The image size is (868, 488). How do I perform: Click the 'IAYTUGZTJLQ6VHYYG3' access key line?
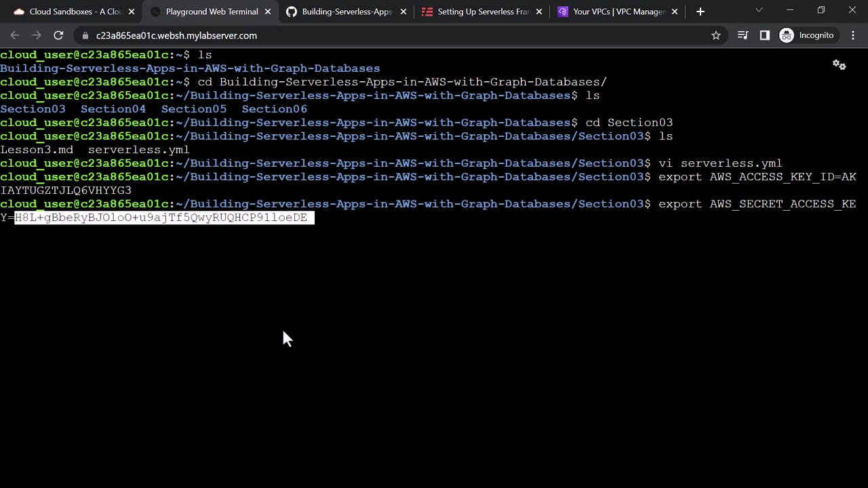point(66,190)
